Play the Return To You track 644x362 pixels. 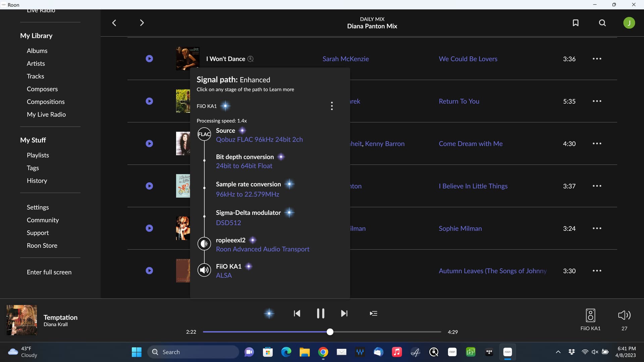point(149,101)
